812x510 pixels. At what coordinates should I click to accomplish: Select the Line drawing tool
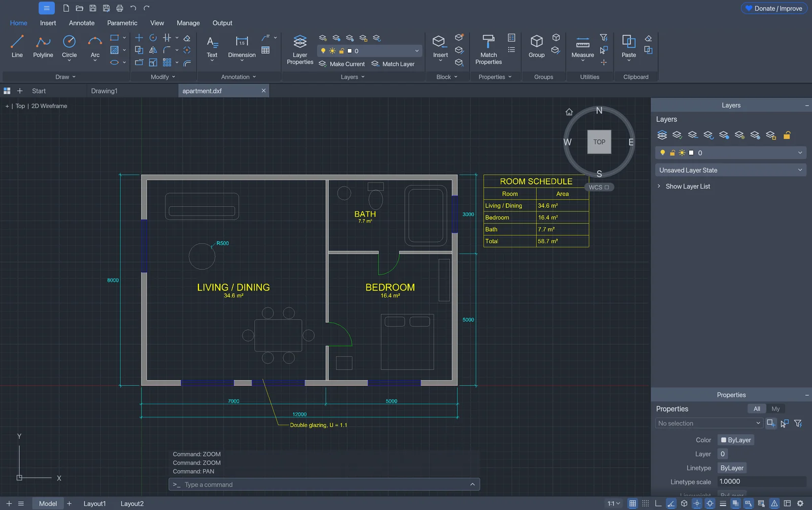point(17,46)
